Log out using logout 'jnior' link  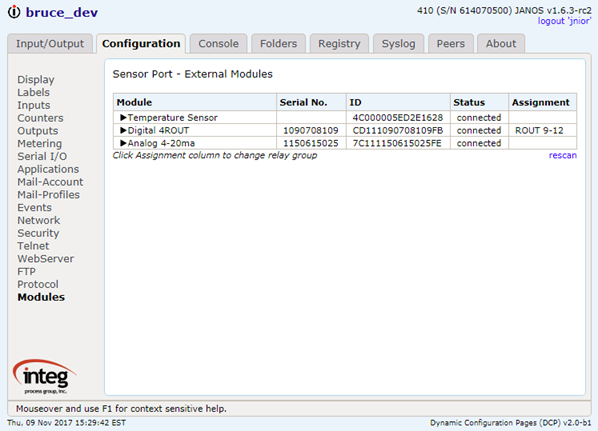tap(564, 21)
